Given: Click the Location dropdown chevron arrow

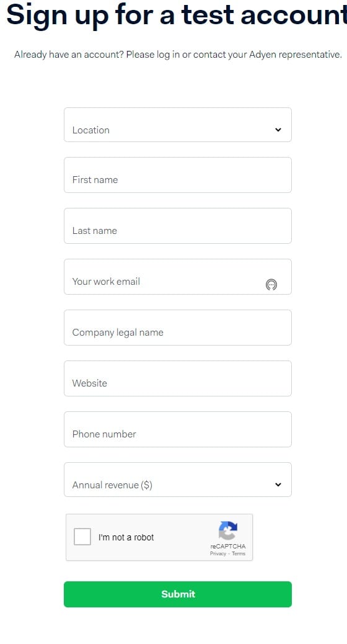Looking at the screenshot, I should coord(278,130).
